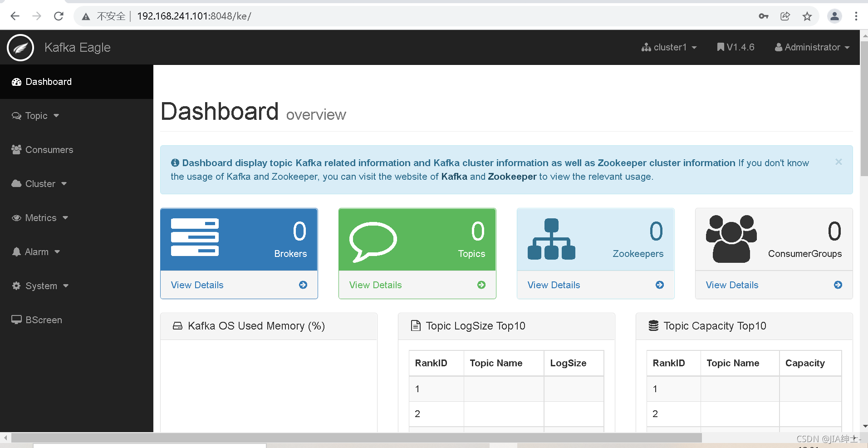Click the V1.4.6 version bookmark

736,47
